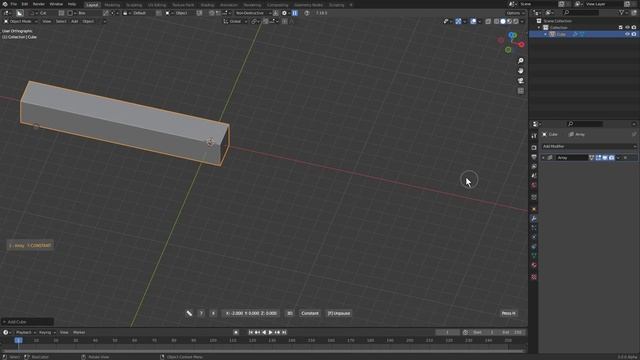Open the Modifier properties wrench tab

534,219
